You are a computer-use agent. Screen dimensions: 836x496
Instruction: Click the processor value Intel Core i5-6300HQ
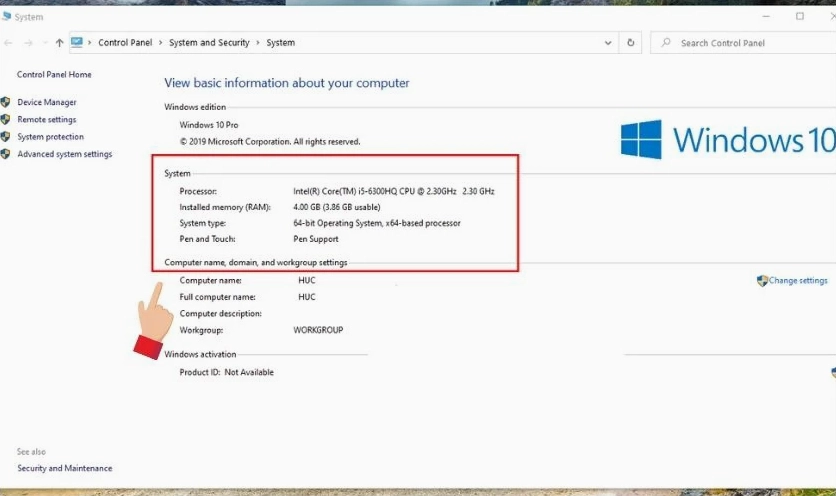click(x=393, y=191)
